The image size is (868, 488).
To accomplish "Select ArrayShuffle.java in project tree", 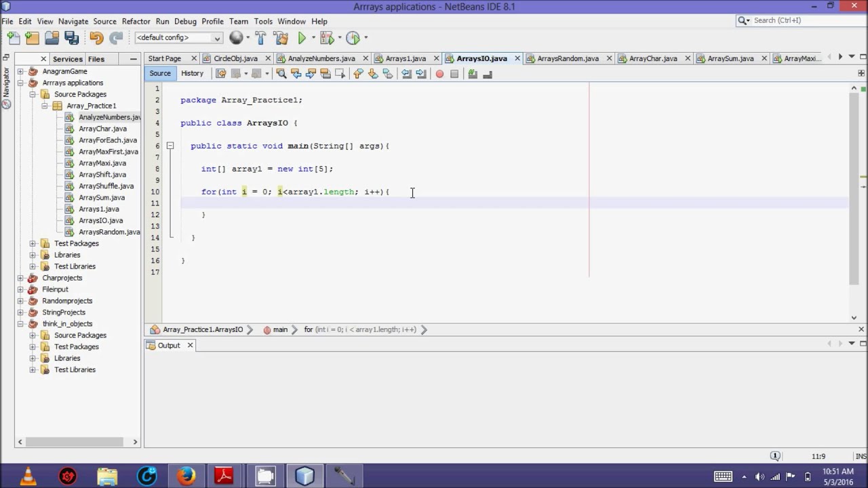I will click(x=106, y=186).
